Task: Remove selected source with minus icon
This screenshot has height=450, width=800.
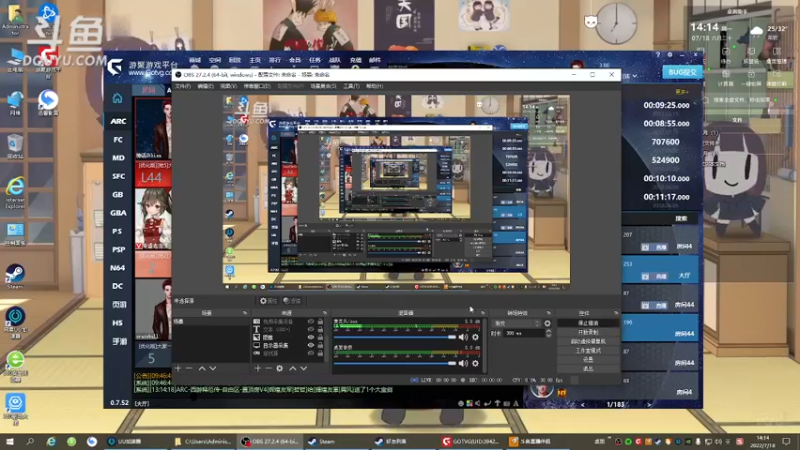Action: click(x=268, y=368)
